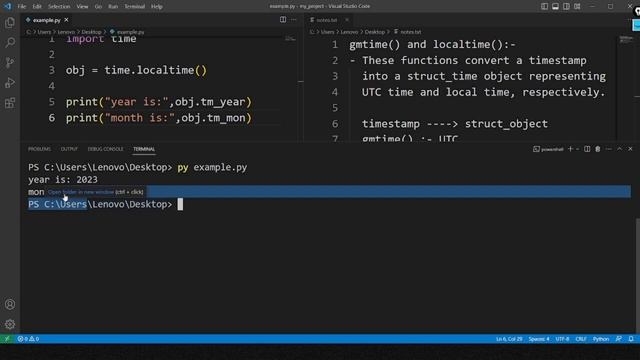Show errors and warnings count in status bar
Screen dimensions: 640x360
point(28,339)
